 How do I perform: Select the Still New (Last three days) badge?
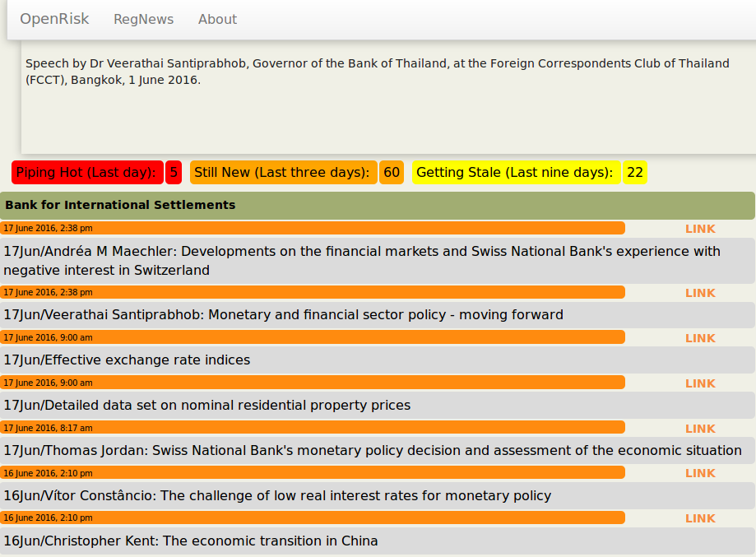tap(284, 172)
